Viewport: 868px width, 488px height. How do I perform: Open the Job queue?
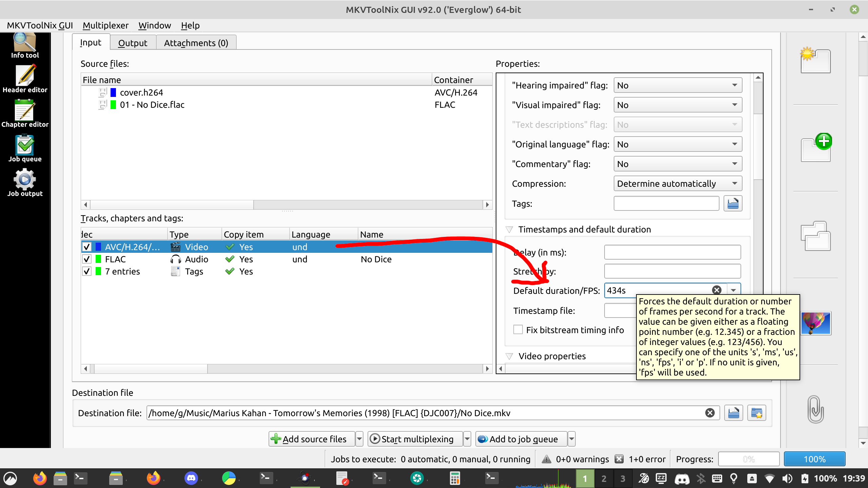(25, 148)
